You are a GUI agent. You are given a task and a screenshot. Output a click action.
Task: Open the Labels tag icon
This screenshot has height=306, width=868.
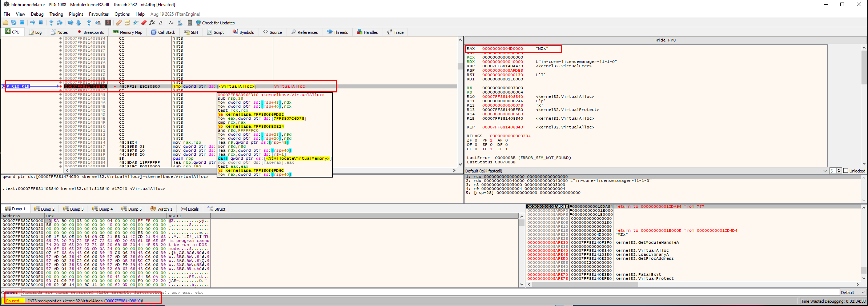tap(135, 23)
